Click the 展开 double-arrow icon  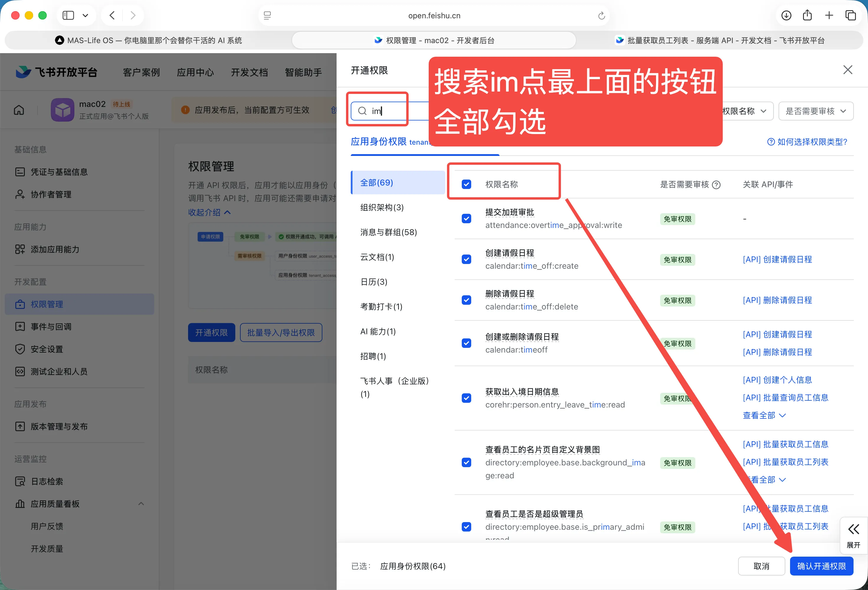point(854,529)
